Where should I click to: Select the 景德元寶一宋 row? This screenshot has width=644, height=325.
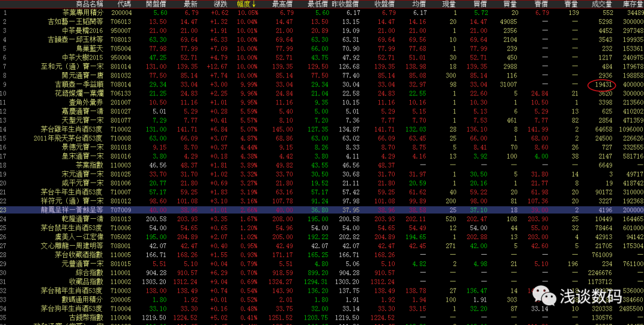click(x=322, y=147)
